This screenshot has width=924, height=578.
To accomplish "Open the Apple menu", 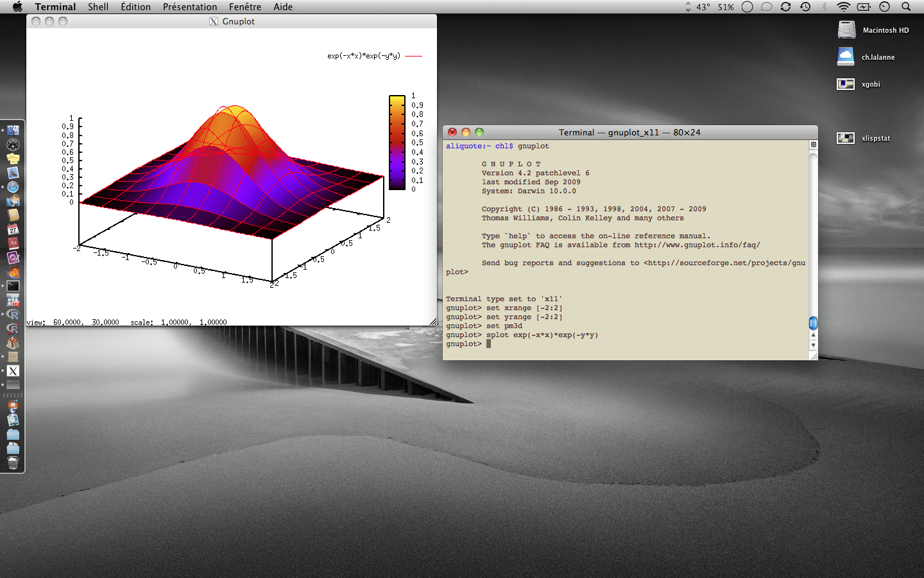I will click(17, 7).
